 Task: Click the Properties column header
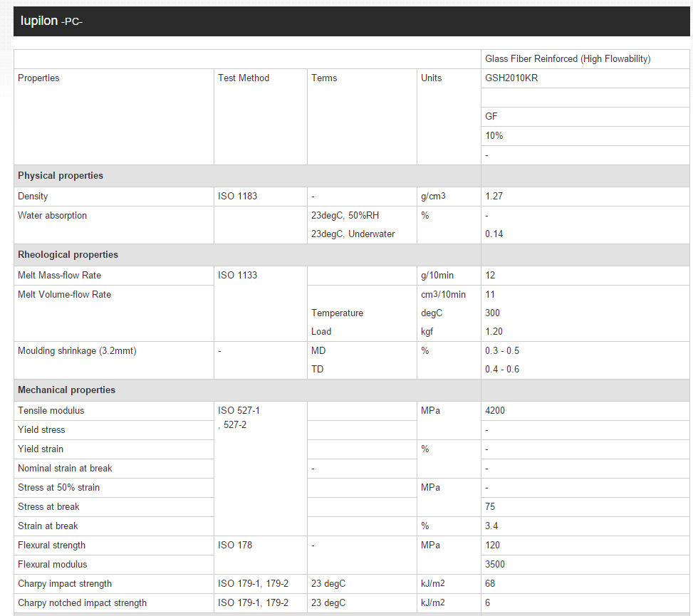pyautogui.click(x=38, y=78)
